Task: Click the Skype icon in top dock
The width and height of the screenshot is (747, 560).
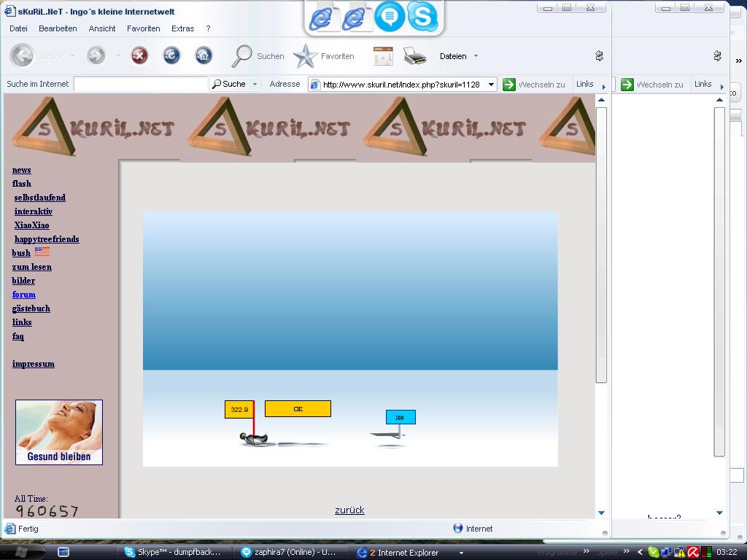Action: tap(422, 17)
